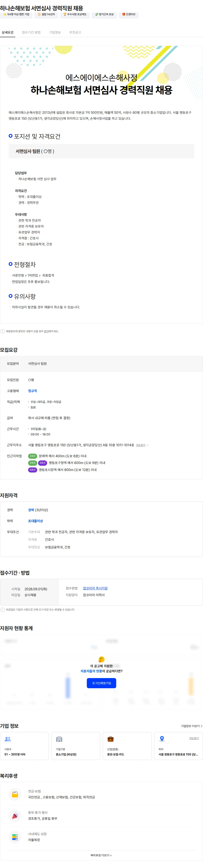Click blue bullet beside 포지션 및 자격요건 heading
The width and height of the screenshot is (203, 868).
pyautogui.click(x=10, y=136)
